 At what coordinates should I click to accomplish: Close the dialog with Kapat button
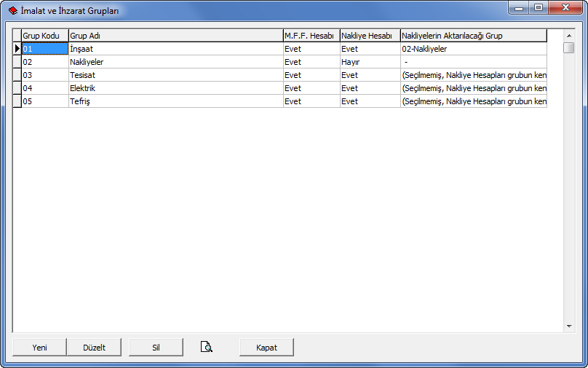pyautogui.click(x=266, y=348)
